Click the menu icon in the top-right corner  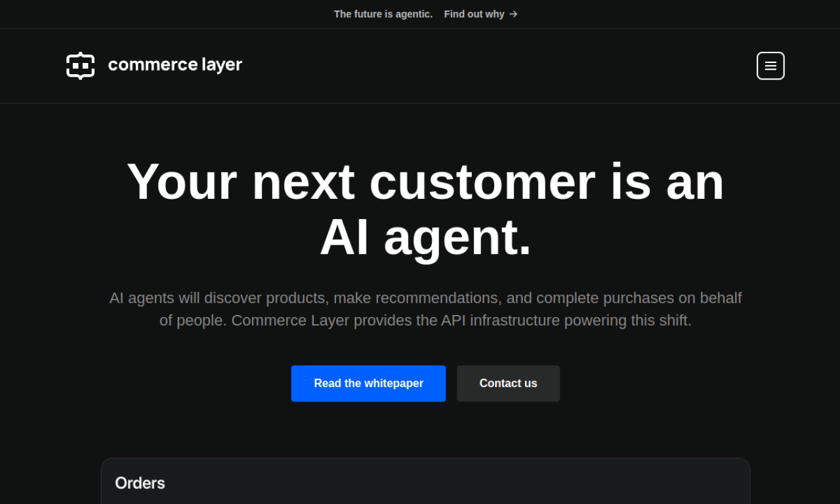pyautogui.click(x=770, y=66)
